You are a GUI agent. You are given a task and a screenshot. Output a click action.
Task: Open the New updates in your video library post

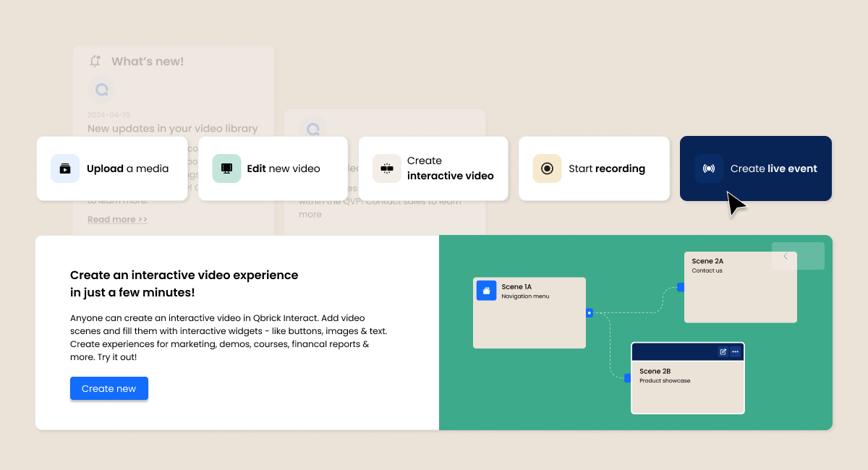coord(171,128)
